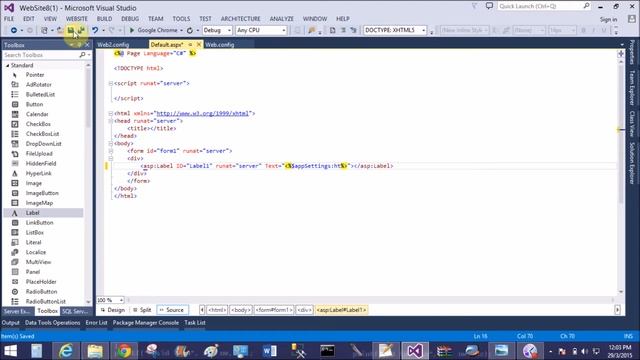Collapse the script block outline marker
The height and width of the screenshot is (360, 640).
pyautogui.click(x=111, y=83)
